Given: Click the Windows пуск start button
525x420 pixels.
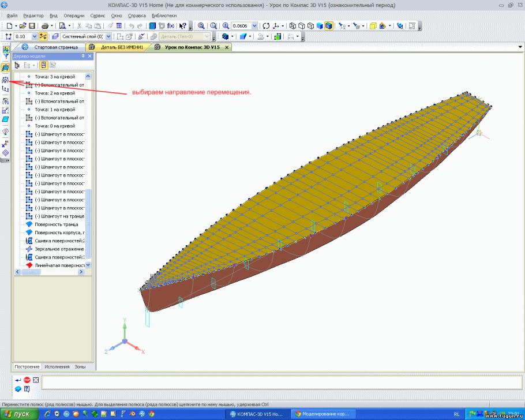Looking at the screenshot, I should (17, 414).
